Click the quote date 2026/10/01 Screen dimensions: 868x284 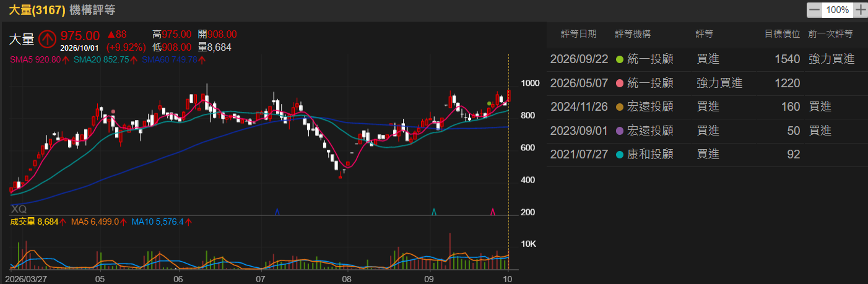click(80, 47)
